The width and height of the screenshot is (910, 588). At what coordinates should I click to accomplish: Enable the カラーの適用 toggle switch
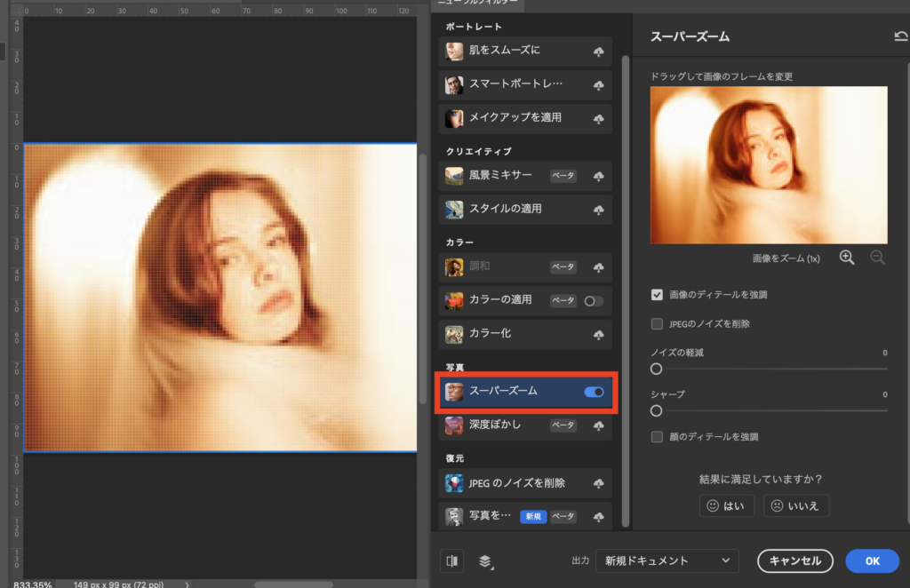coord(594,301)
